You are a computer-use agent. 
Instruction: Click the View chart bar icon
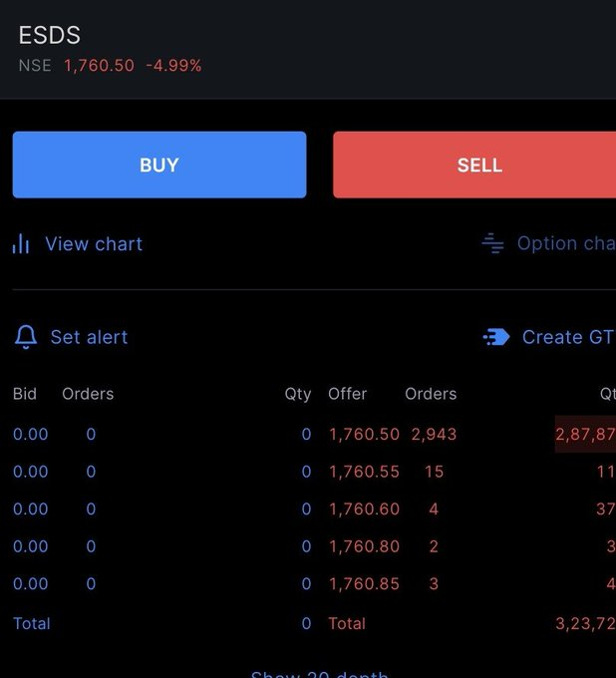21,243
